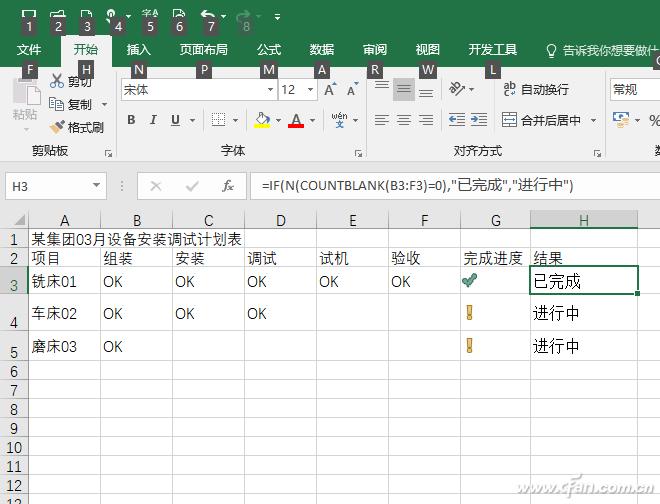This screenshot has height=504, width=660.
Task: Click the Select All corner triangle
Action: [x=20, y=220]
